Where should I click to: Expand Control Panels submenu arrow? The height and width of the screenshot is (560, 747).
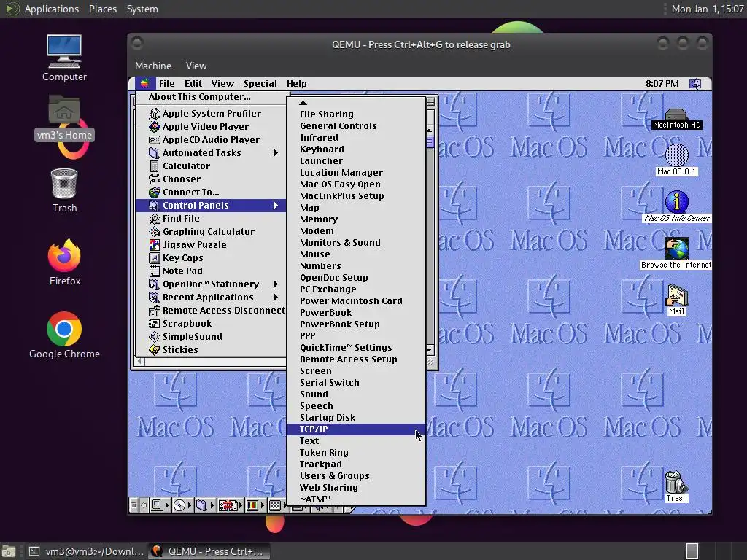pyautogui.click(x=275, y=205)
